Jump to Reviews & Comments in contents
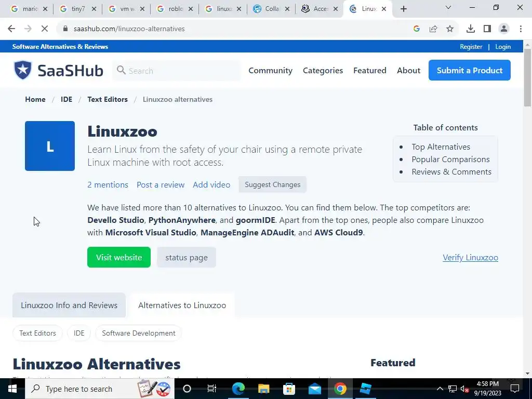 451,172
